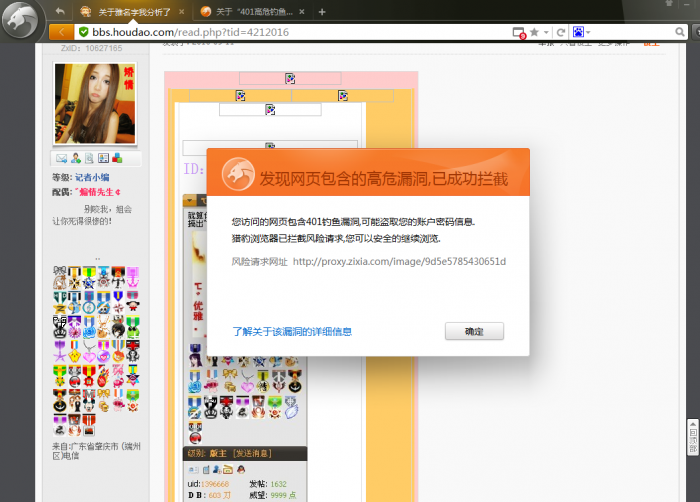Screen dimensions: 700x502
Task: Add friend with the person-plus icon
Action: (x=75, y=158)
